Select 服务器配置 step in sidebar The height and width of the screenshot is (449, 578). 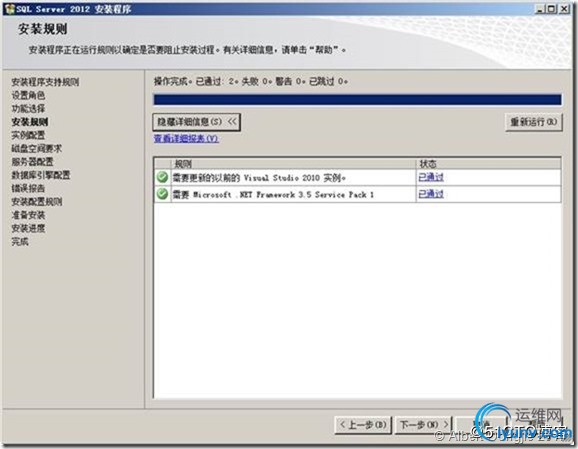pyautogui.click(x=32, y=161)
